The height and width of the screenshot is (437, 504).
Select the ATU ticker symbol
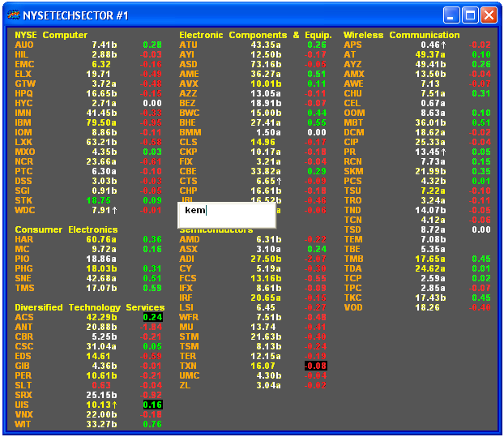(x=188, y=45)
